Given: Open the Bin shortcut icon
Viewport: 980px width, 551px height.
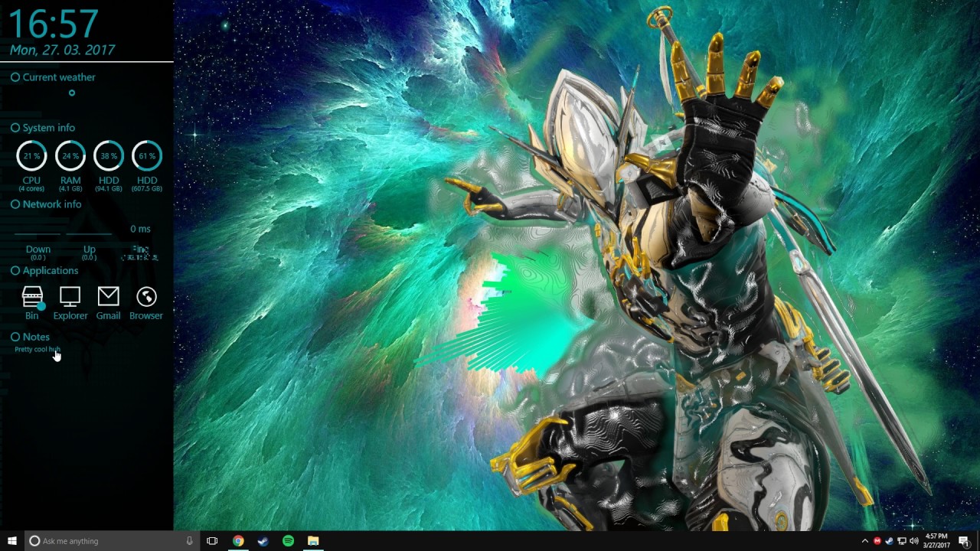Looking at the screenshot, I should 32,297.
